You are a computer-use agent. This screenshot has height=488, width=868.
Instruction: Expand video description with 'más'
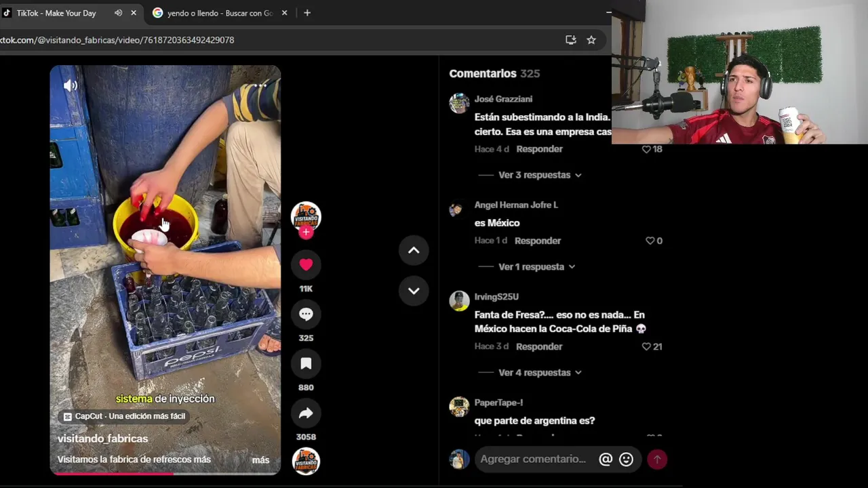click(x=261, y=460)
